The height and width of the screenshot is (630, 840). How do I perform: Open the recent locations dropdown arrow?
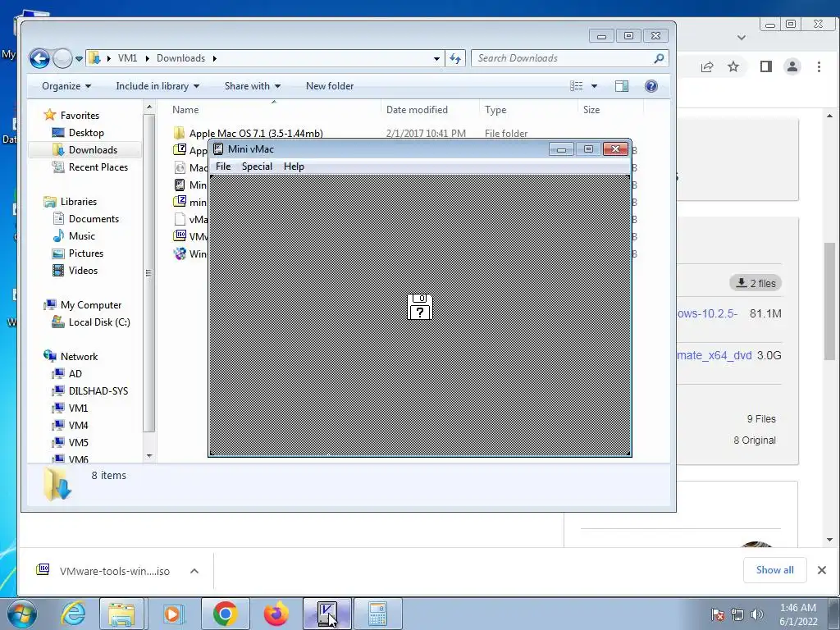pos(80,58)
